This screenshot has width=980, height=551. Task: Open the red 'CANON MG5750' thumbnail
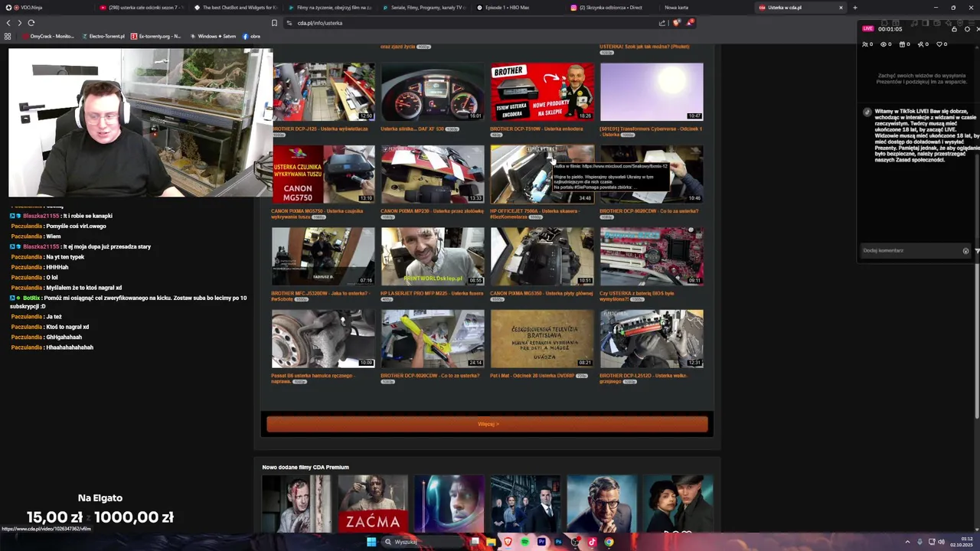pos(323,174)
